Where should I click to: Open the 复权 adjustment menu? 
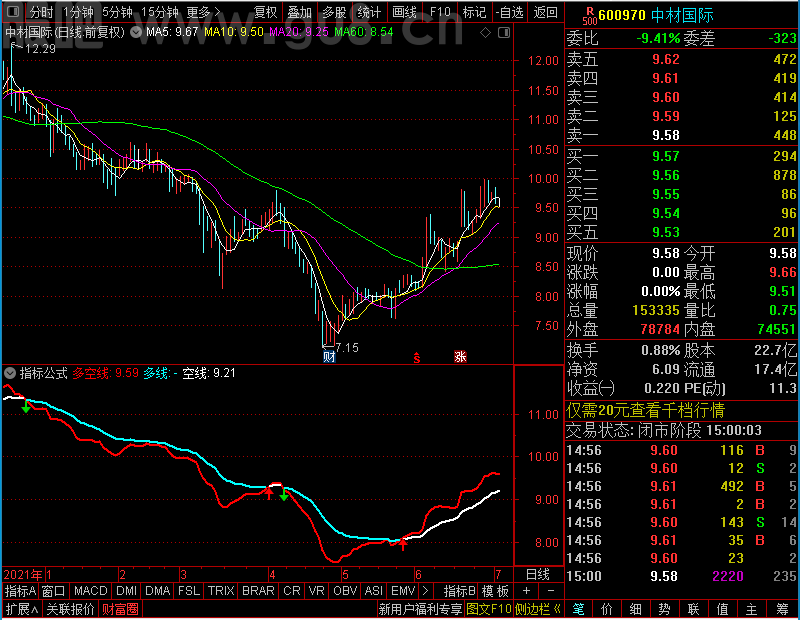click(x=265, y=12)
